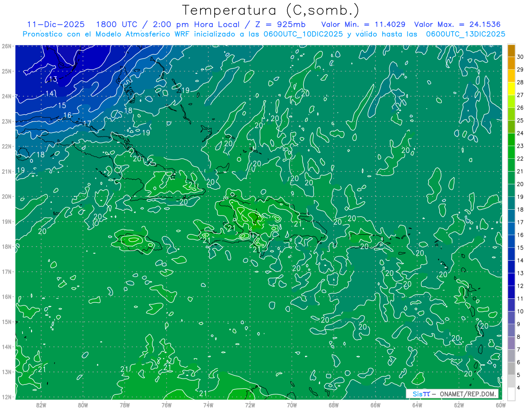The height and width of the screenshot is (411, 532).
Task: Click the "24N" latitude axis label
Action: [6, 96]
